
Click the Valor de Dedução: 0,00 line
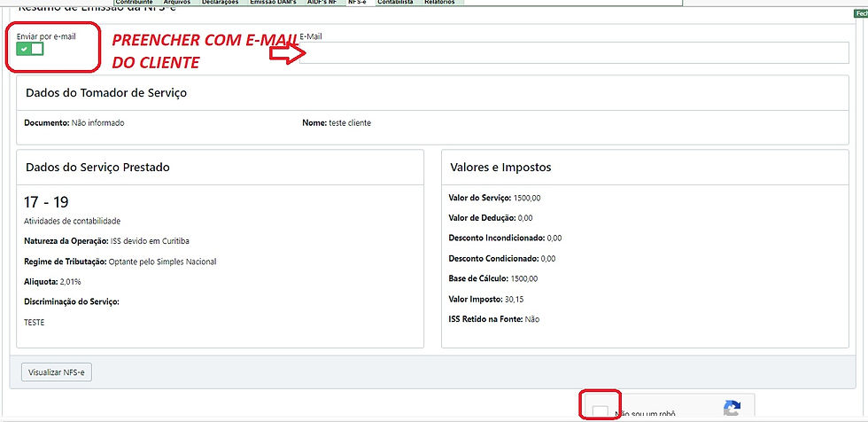click(x=491, y=217)
